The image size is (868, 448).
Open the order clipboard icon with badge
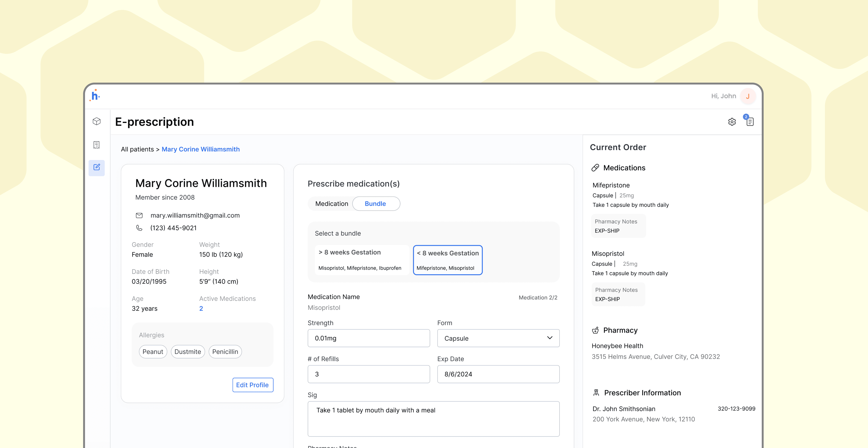pos(749,120)
